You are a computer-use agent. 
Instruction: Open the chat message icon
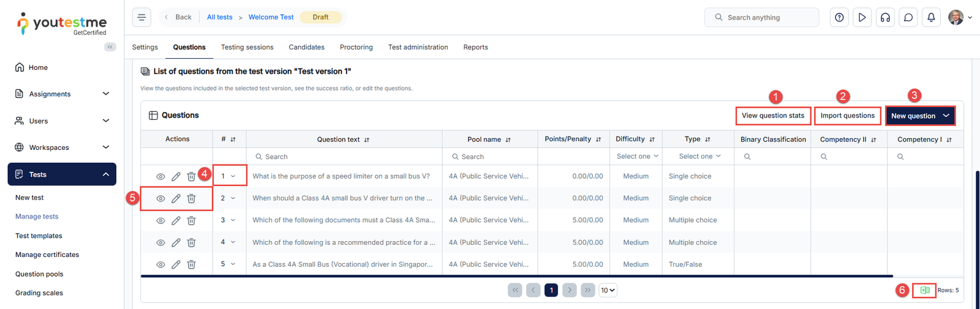click(908, 17)
